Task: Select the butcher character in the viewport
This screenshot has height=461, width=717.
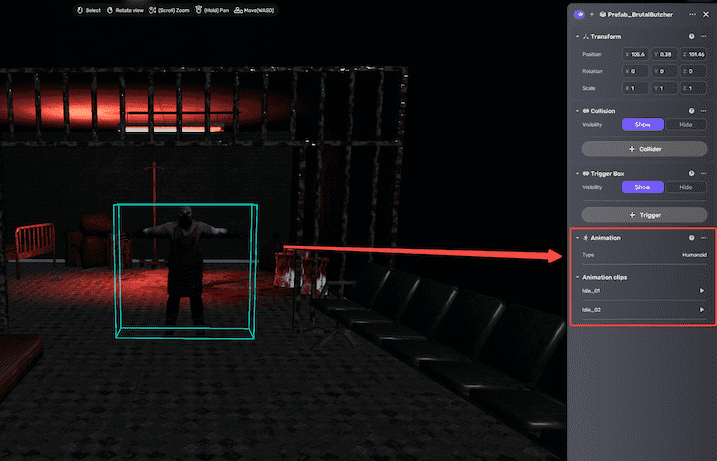Action: [185, 265]
